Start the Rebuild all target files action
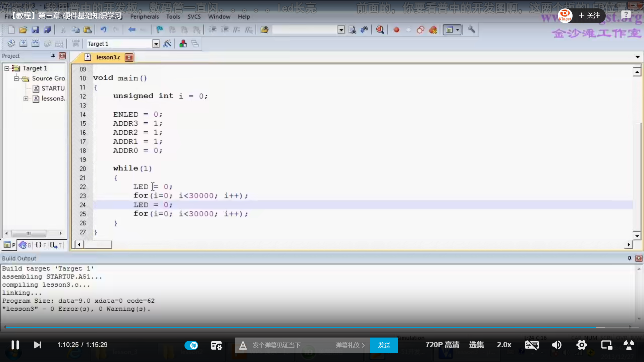This screenshot has width=644, height=362. pyautogui.click(x=35, y=44)
